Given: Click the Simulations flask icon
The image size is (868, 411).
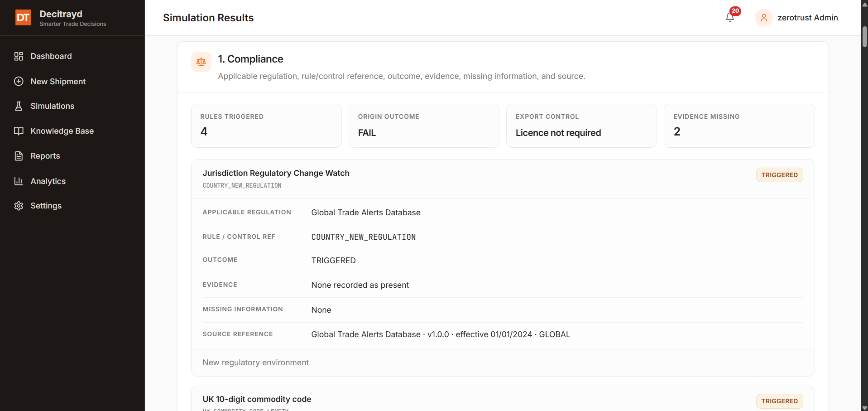Looking at the screenshot, I should 19,106.
